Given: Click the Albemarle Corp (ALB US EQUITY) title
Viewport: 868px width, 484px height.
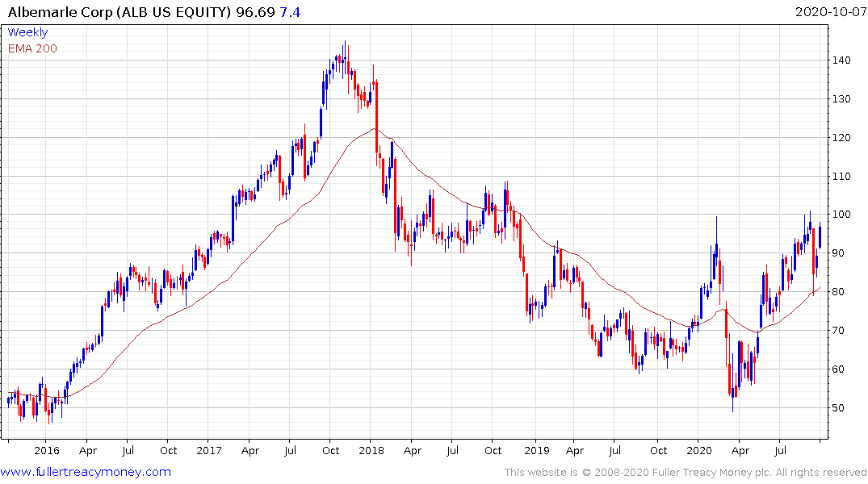Looking at the screenshot, I should click(x=119, y=12).
